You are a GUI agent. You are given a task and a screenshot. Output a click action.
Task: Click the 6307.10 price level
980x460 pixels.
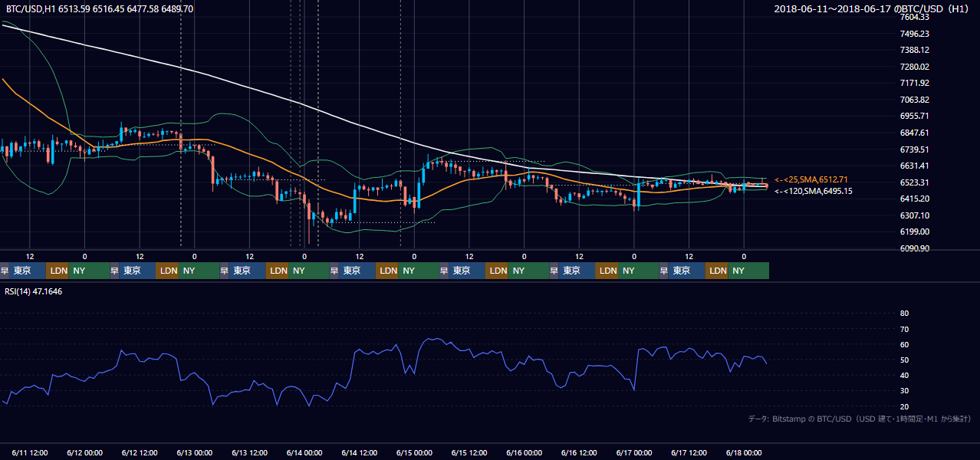pos(915,215)
